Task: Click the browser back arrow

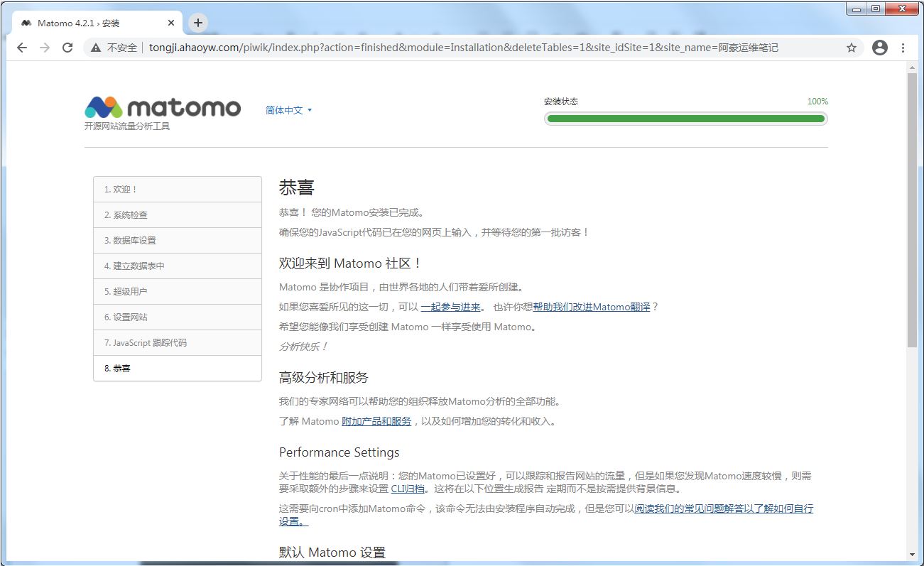Action: [x=22, y=48]
